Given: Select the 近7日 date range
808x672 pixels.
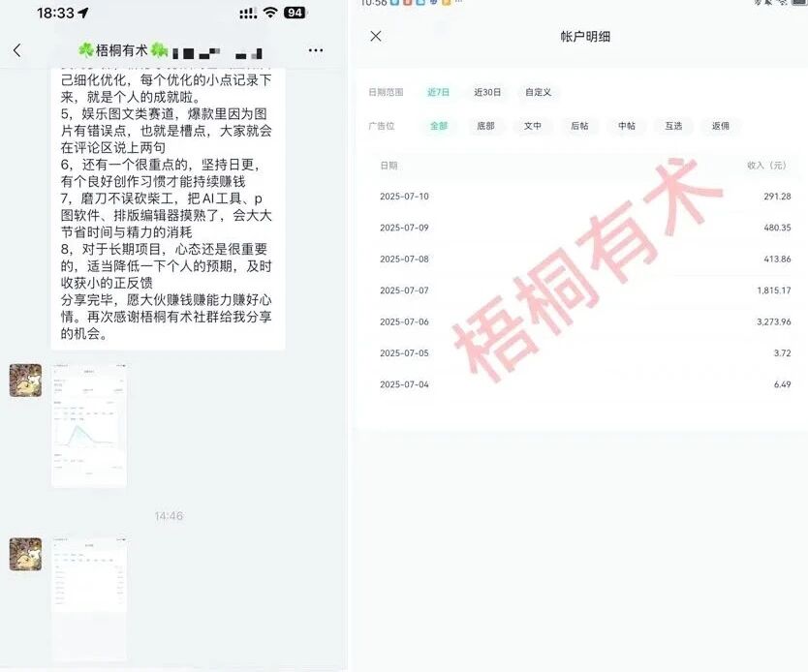Looking at the screenshot, I should pyautogui.click(x=438, y=93).
